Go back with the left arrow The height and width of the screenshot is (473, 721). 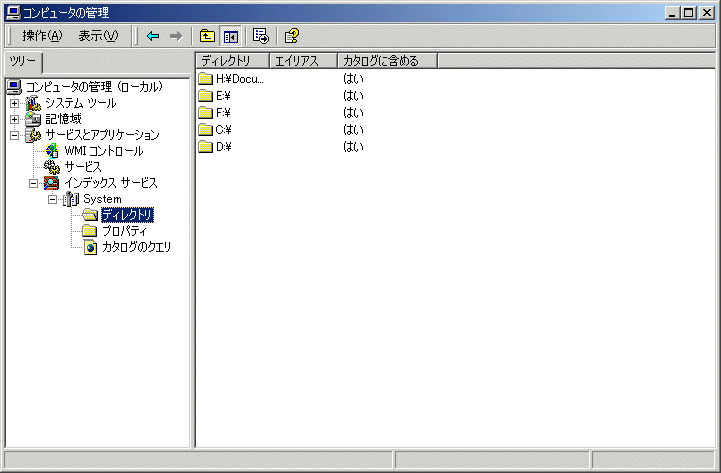click(x=153, y=36)
